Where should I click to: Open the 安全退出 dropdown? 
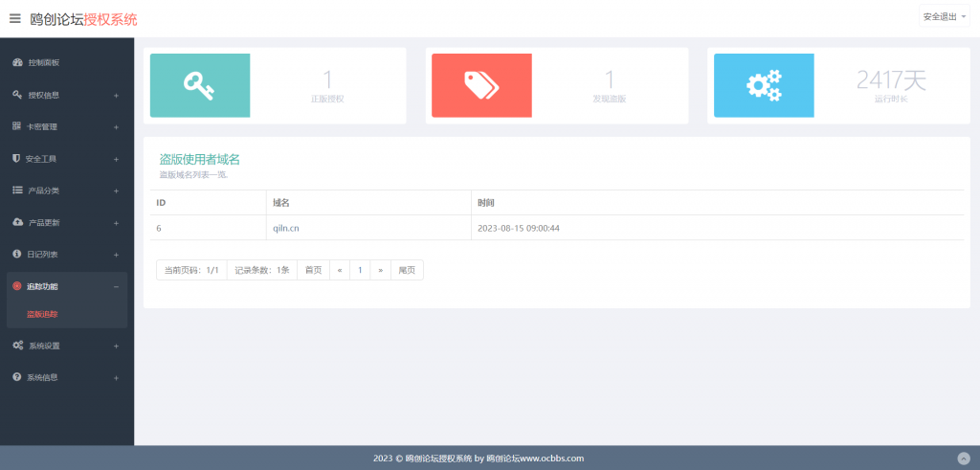(x=944, y=17)
